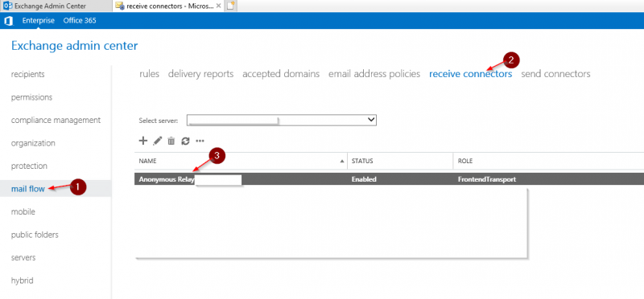Screen dimensions: 644x299
Task: Sort by NAME column header
Action: pos(241,162)
